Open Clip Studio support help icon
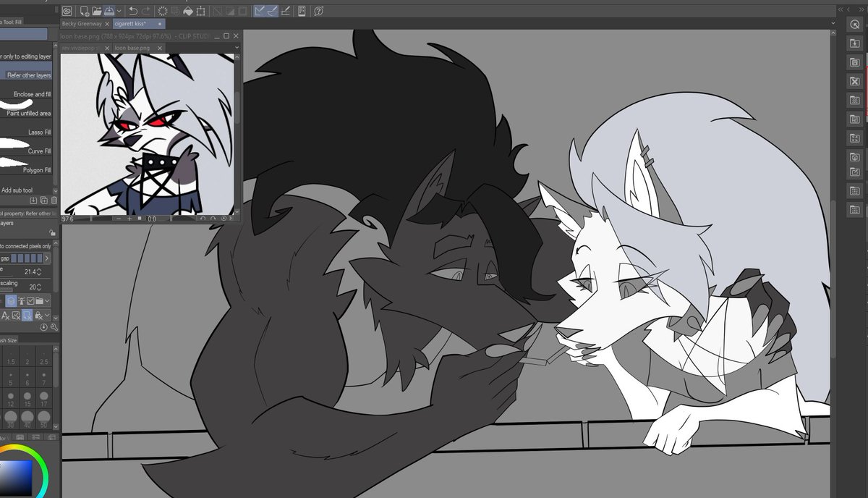Screen dimensions: 868x498 [318, 11]
